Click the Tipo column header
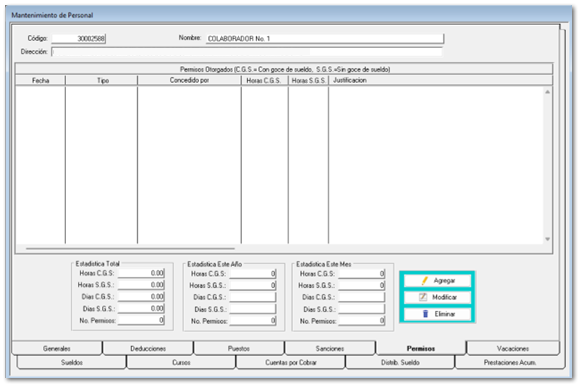 click(102, 80)
